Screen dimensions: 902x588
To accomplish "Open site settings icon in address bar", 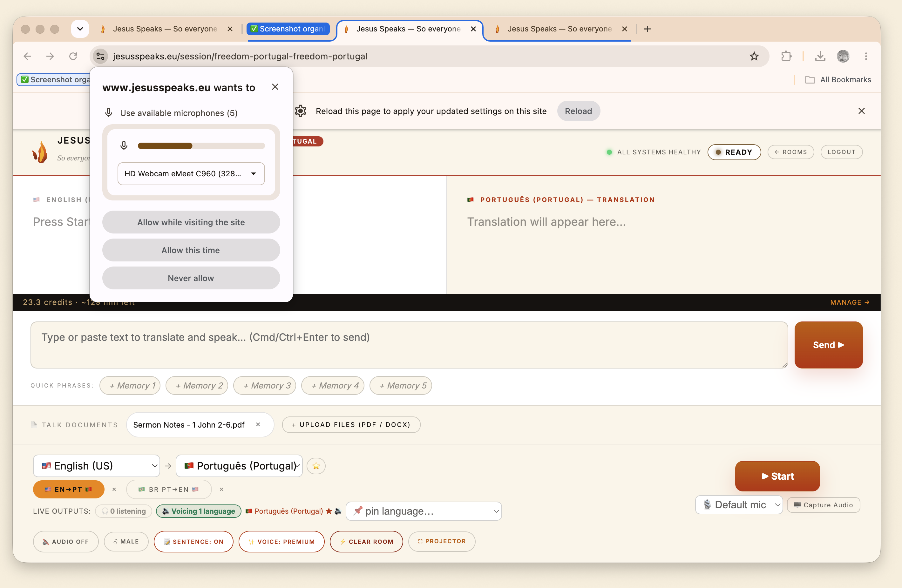I will pos(100,57).
